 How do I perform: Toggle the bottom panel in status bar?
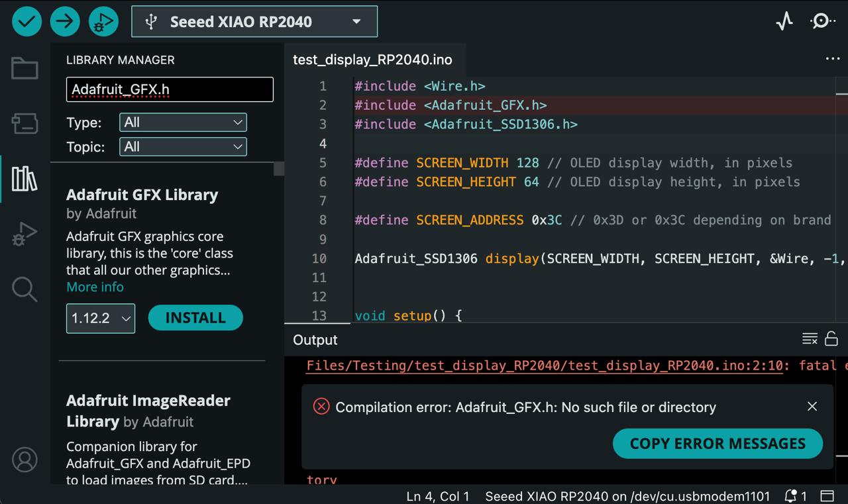pos(827,495)
